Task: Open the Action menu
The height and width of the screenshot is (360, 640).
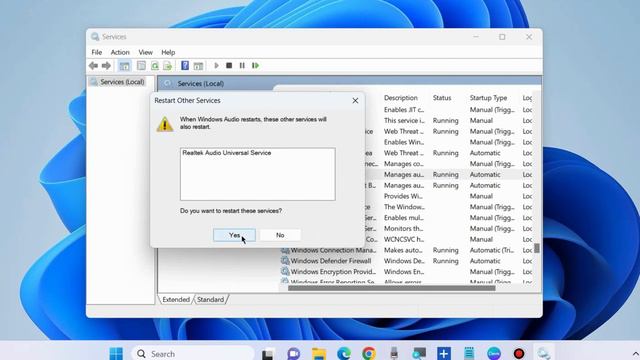Action: coord(120,52)
